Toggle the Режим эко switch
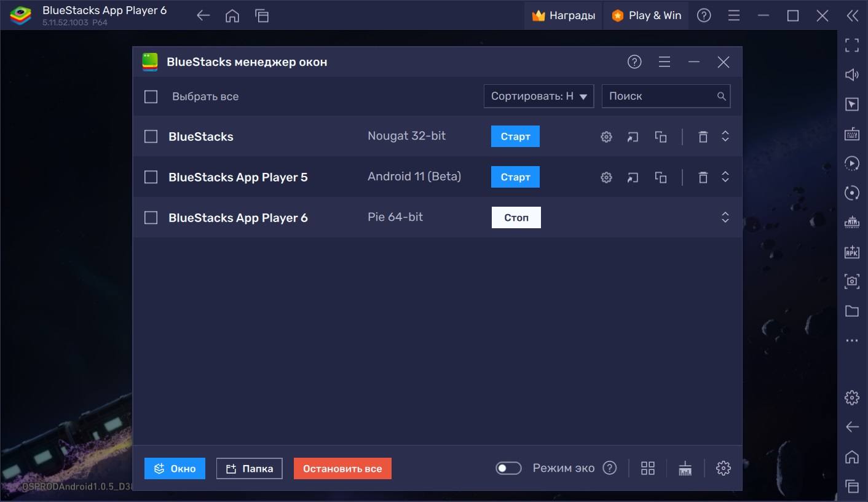The height and width of the screenshot is (502, 868). pos(508,468)
